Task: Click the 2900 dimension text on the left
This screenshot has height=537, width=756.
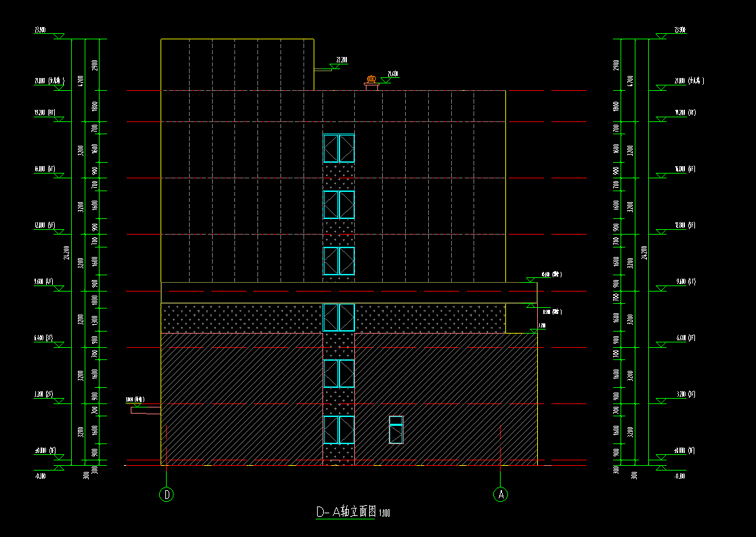Action: pos(96,65)
